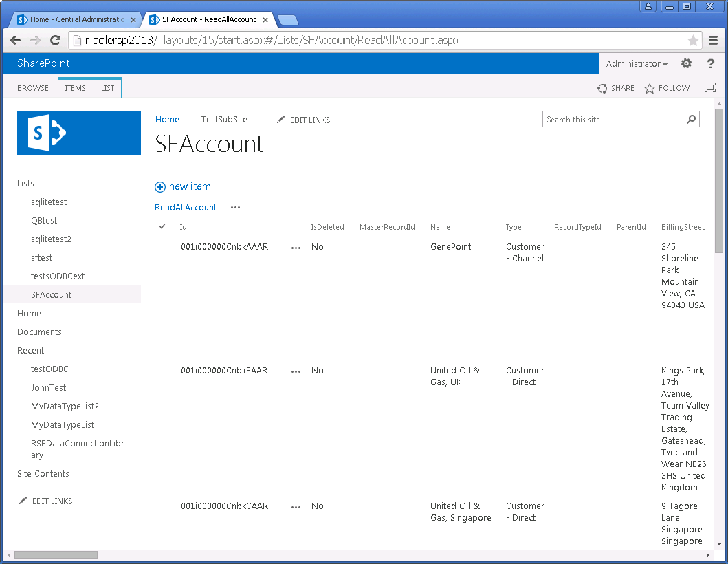The width and height of the screenshot is (728, 564).
Task: Open the Chrome menu icon
Action: pos(713,41)
